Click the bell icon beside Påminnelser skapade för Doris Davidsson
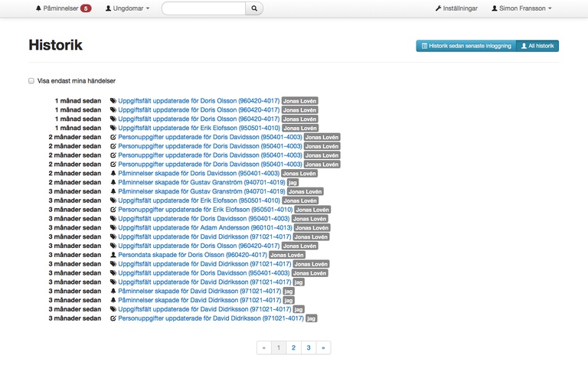Screen dimensions: 588x365 113,174
